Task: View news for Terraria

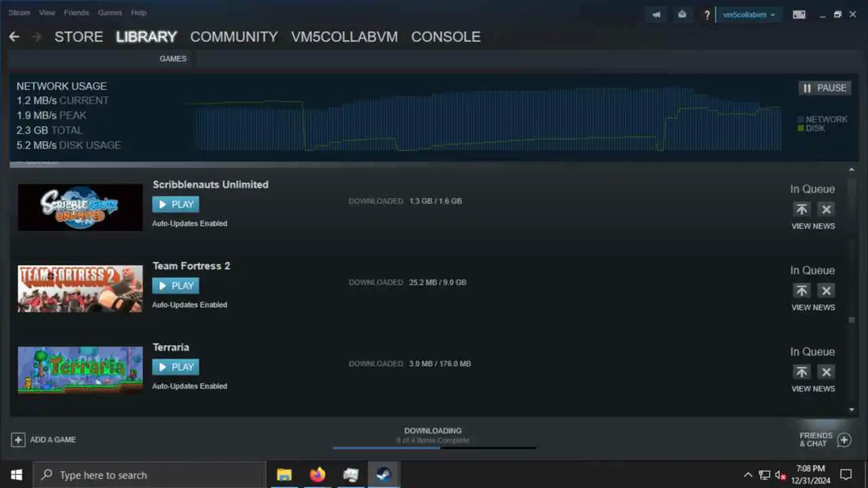Action: tap(813, 389)
